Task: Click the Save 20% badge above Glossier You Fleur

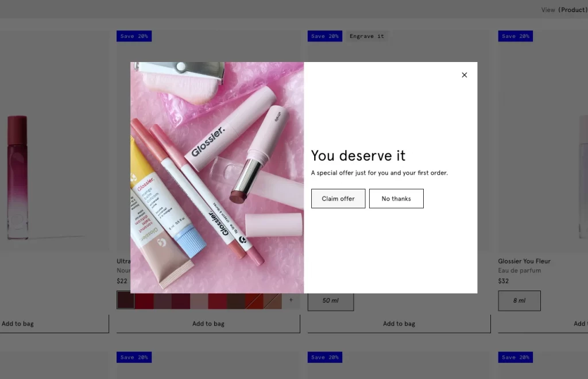Action: click(515, 36)
